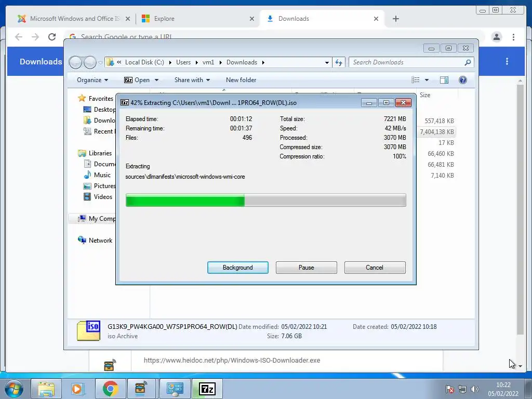Open the taskbar clock showing 10:22
532x399 pixels.
pyautogui.click(x=503, y=389)
